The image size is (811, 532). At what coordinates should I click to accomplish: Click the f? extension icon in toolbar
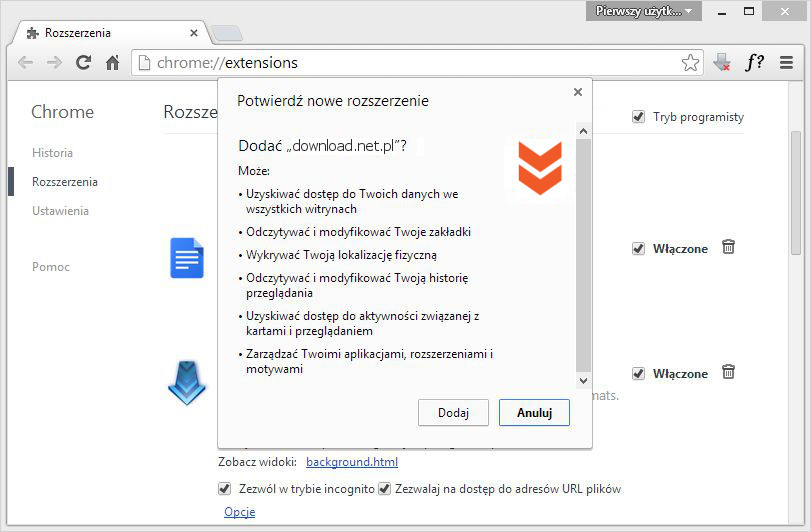(754, 63)
